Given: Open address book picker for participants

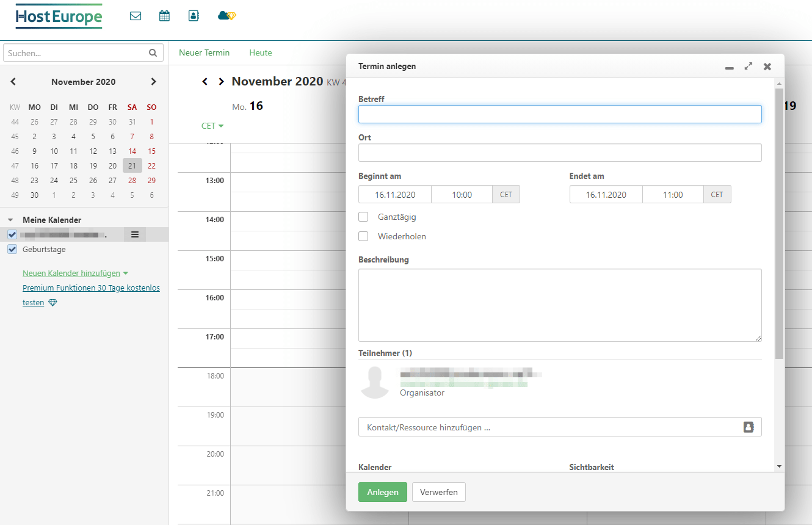Looking at the screenshot, I should point(749,427).
